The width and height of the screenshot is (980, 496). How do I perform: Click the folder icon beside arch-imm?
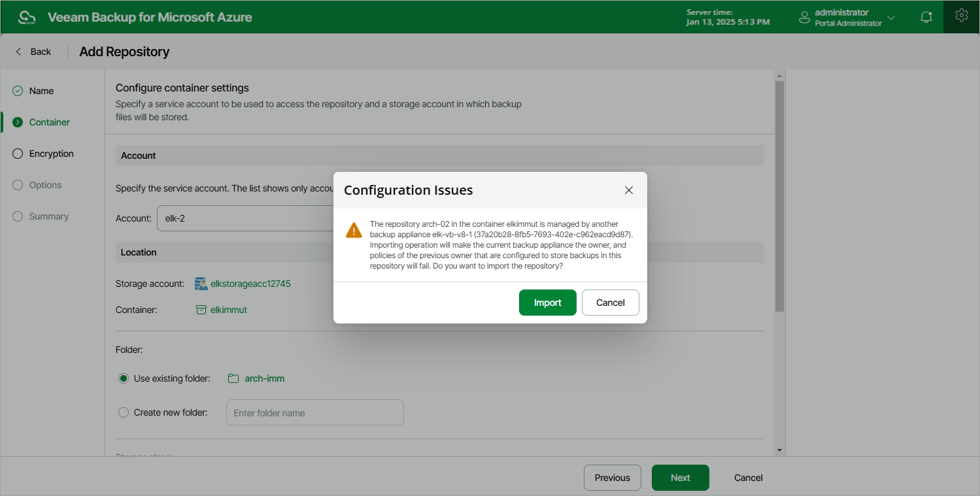233,378
